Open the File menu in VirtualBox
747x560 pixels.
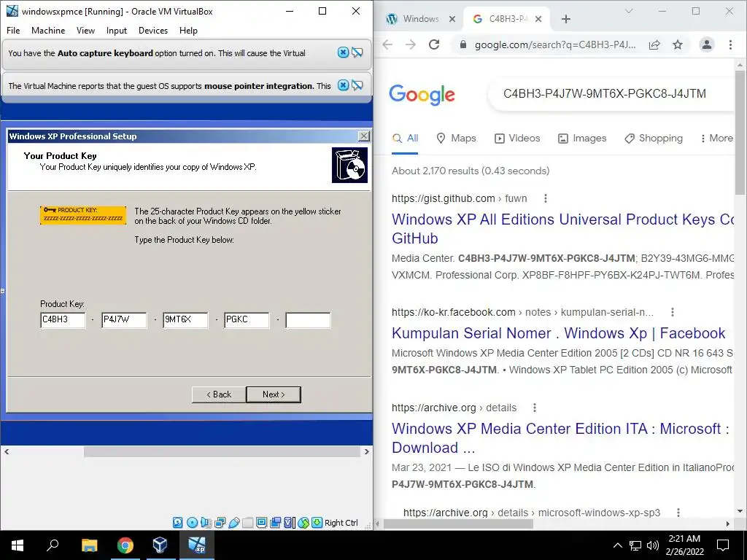tap(13, 31)
